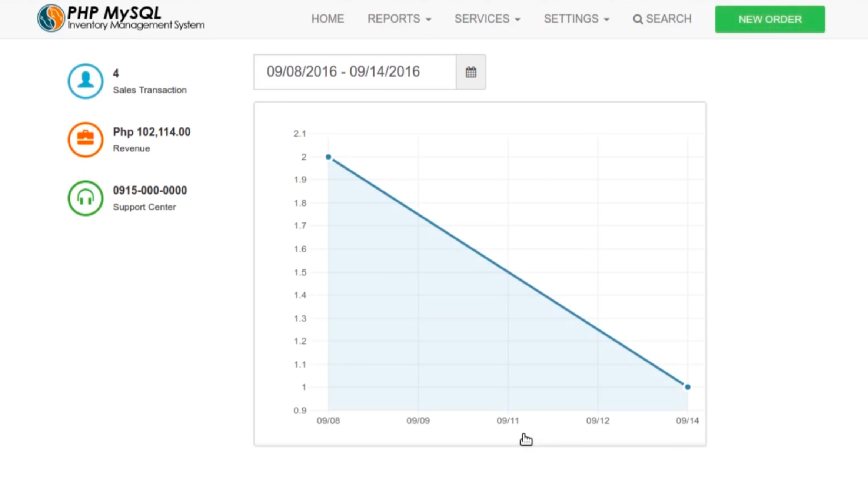Click the magnifier icon beside SEARCH
Viewport: 868px width, 496px height.
pyautogui.click(x=637, y=19)
